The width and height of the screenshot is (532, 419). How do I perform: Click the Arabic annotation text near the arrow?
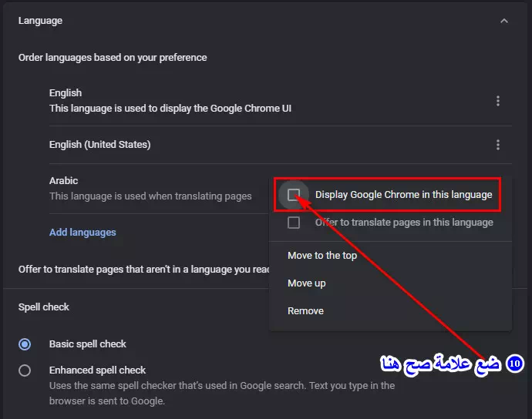[441, 365]
